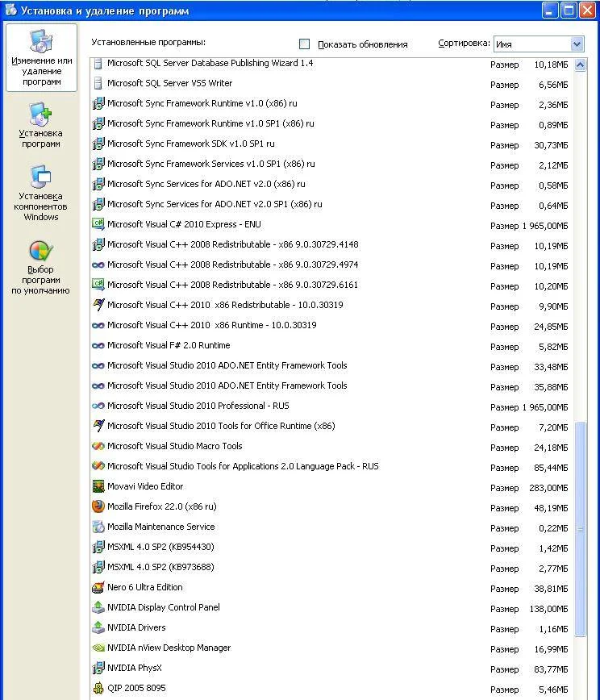Viewport: 600px width, 700px height.
Task: Open Выбор программ по умолчанию
Action: point(40,267)
